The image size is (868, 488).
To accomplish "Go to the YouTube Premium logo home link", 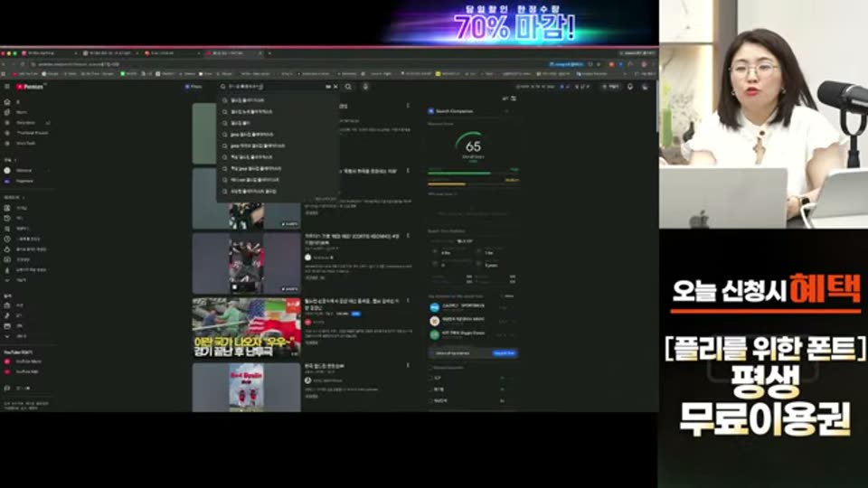I will 30,87.
